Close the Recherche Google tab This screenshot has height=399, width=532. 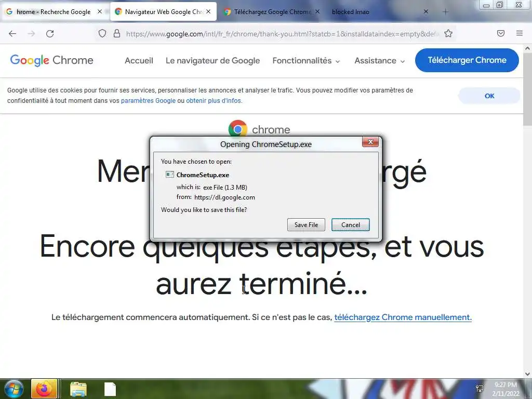[x=99, y=11]
